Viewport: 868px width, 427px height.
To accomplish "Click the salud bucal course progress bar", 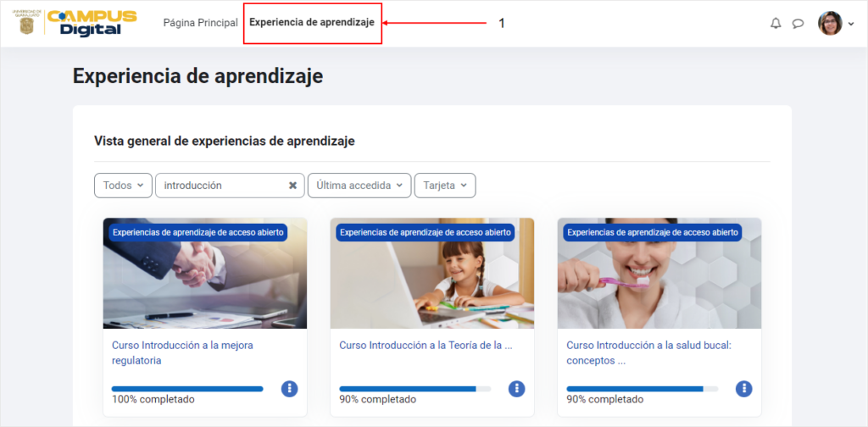I will click(643, 389).
